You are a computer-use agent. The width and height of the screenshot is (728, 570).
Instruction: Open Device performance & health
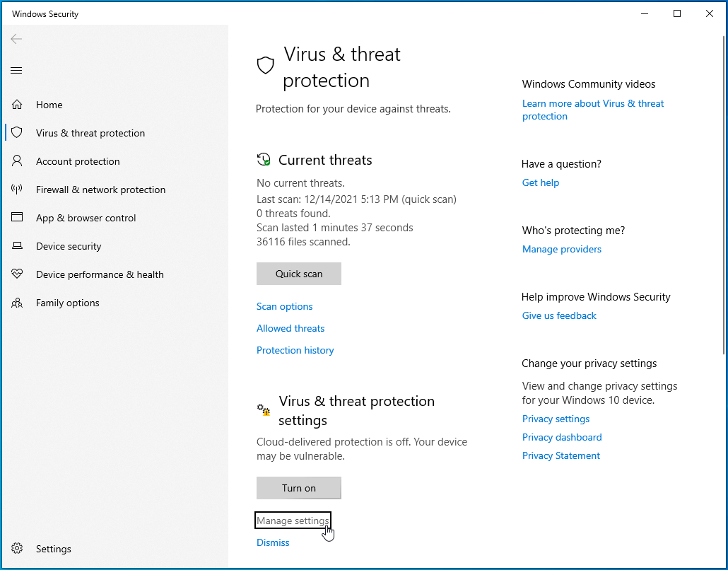click(x=100, y=274)
